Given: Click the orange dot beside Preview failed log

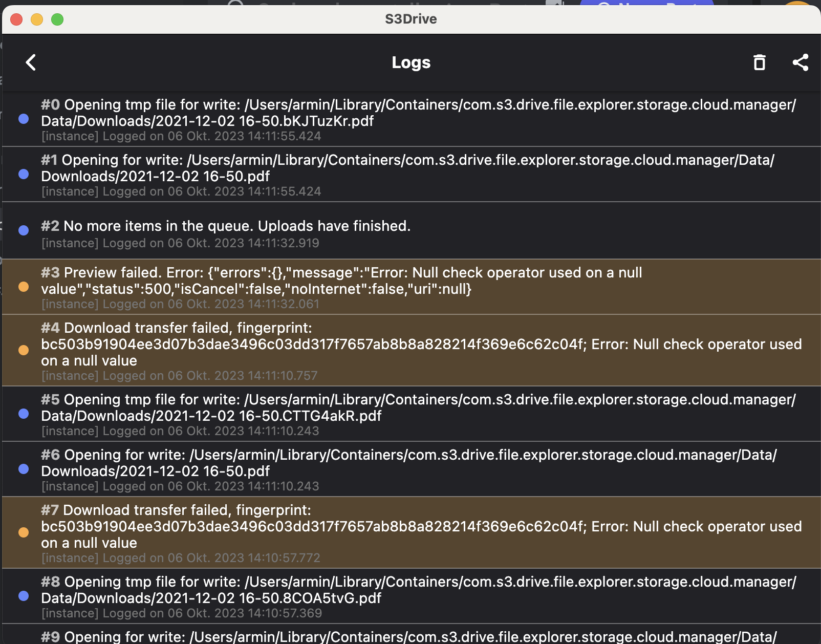Looking at the screenshot, I should 24,287.
